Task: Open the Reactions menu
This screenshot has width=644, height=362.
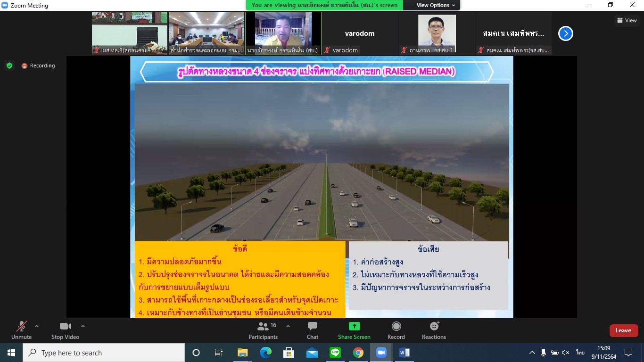Action: [434, 330]
